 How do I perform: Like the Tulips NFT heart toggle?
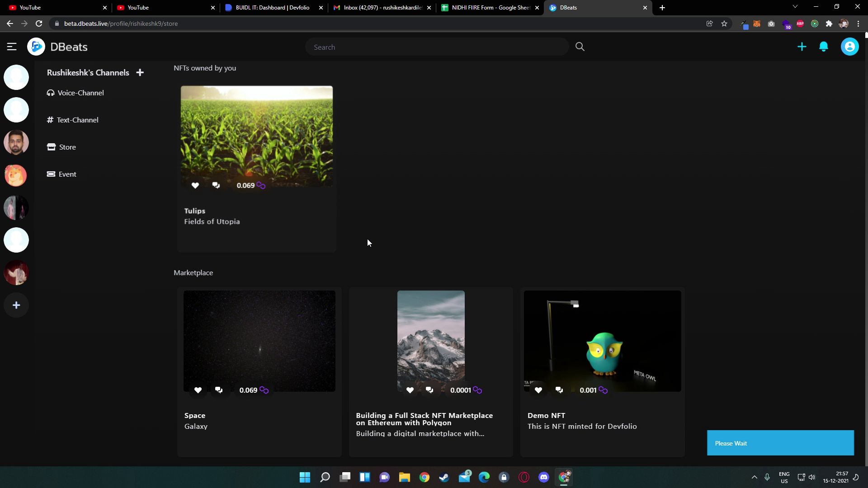click(x=196, y=185)
